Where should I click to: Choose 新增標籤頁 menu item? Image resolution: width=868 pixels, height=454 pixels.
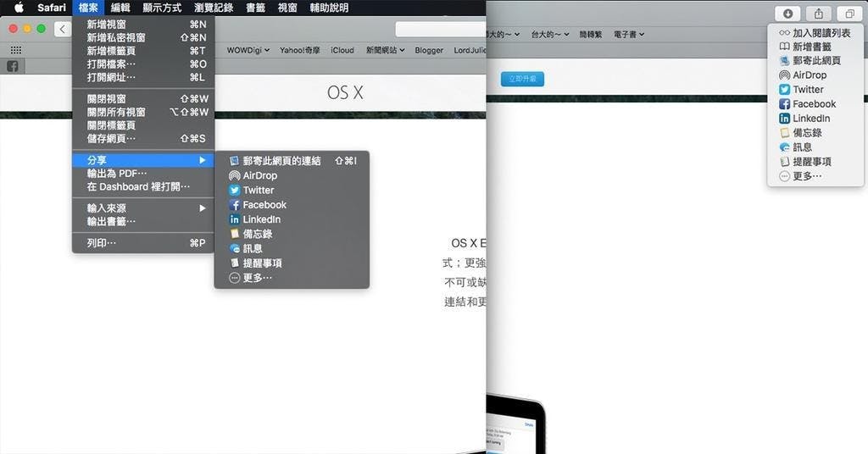143,51
